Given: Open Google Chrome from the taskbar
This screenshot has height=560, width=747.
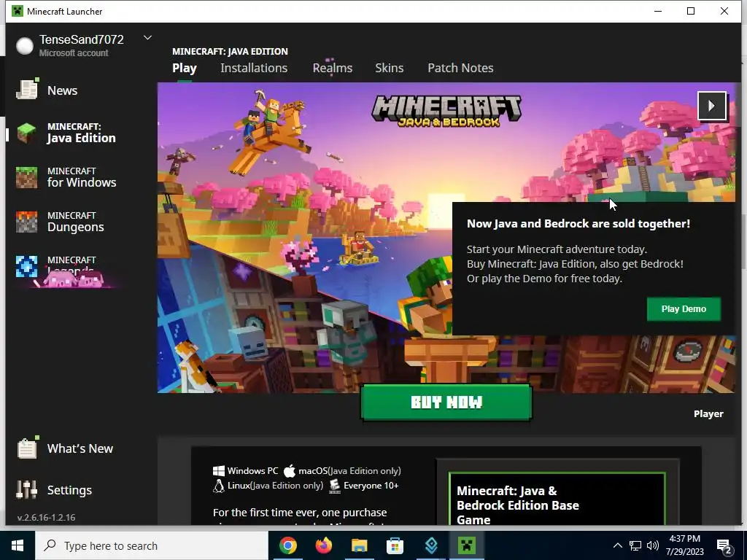Looking at the screenshot, I should [287, 545].
